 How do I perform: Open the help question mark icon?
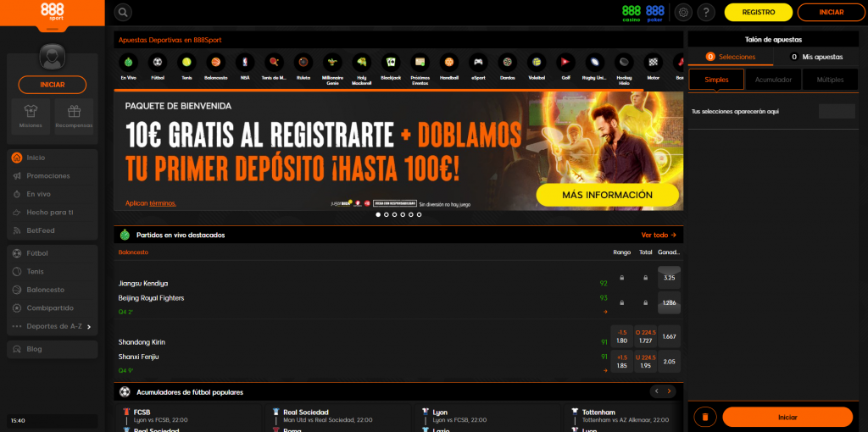tap(706, 12)
